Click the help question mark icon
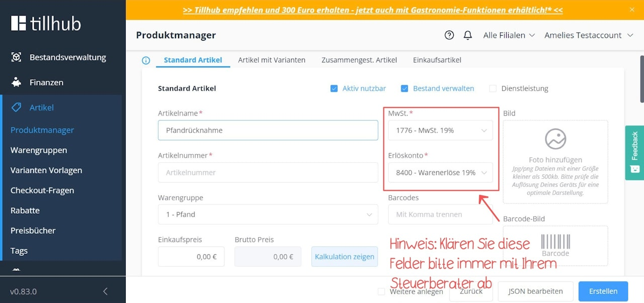644x303 pixels. pyautogui.click(x=449, y=35)
